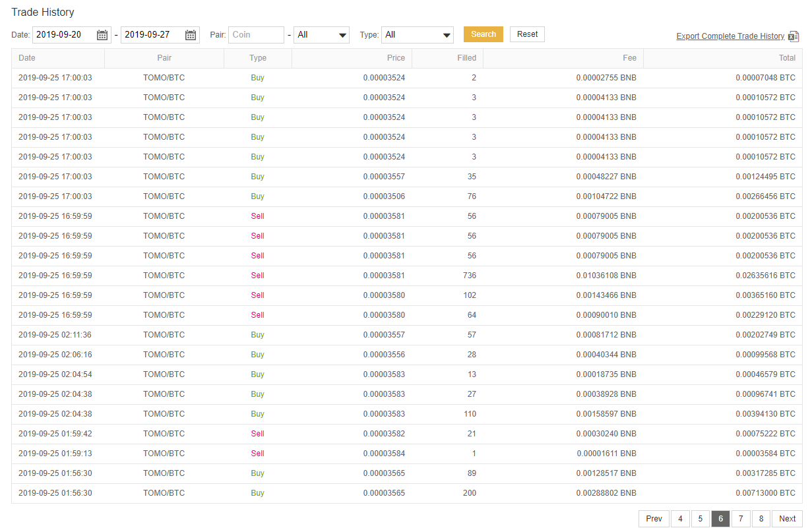Image resolution: width=810 pixels, height=532 pixels.
Task: Click the Price column header
Action: point(352,58)
